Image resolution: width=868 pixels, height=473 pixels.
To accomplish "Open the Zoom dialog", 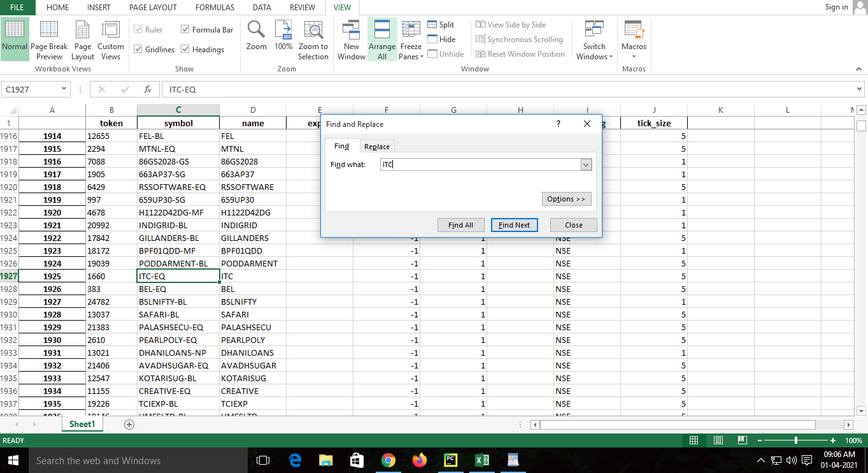I will click(x=257, y=36).
